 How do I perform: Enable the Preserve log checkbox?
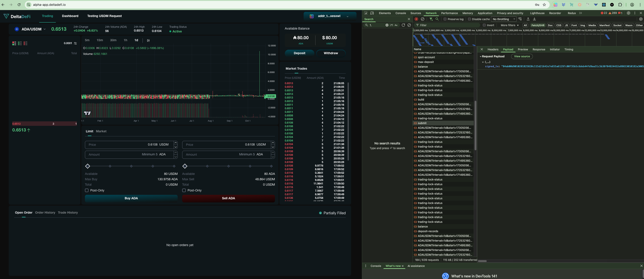point(445,19)
